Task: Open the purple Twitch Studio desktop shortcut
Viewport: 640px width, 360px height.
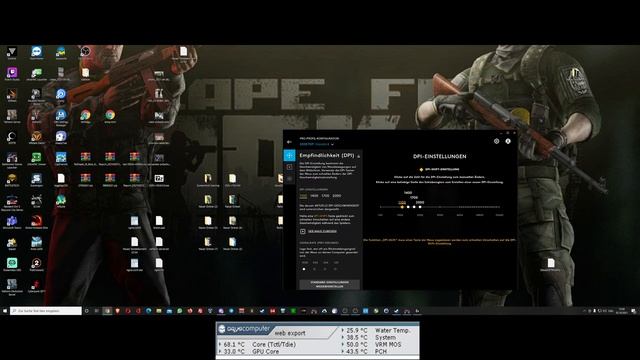Action: coord(12,74)
